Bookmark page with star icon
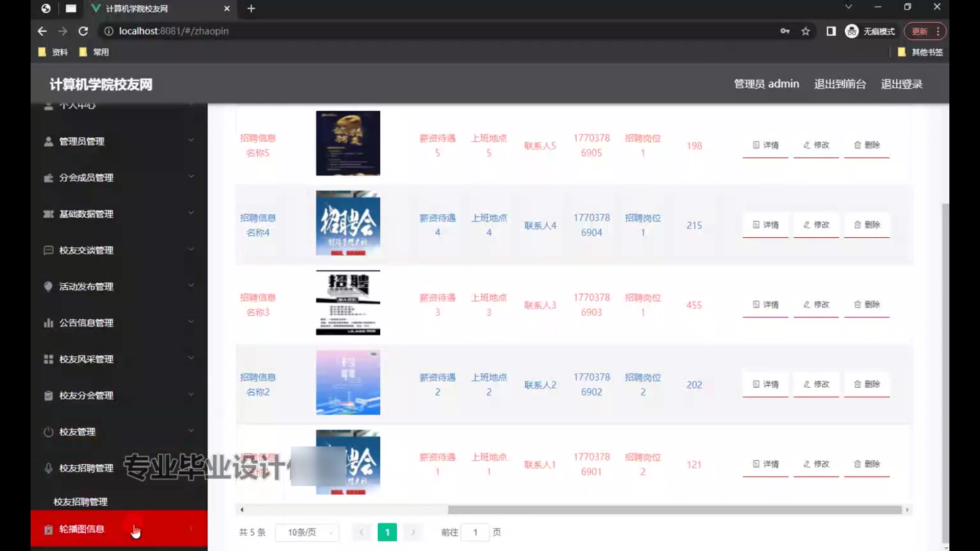The image size is (980, 551). coord(805,31)
